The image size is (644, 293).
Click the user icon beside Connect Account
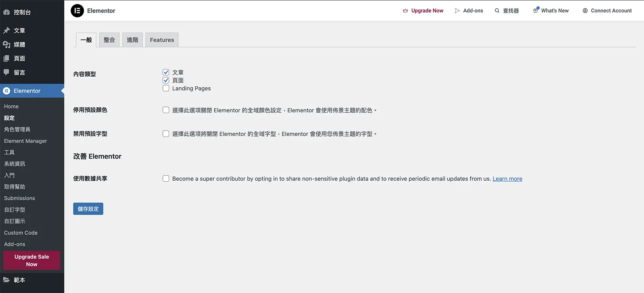point(585,11)
